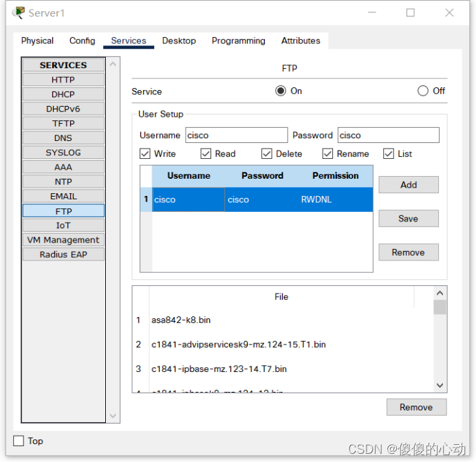Remove the selected FTP user
The image size is (476, 462).
(x=409, y=252)
